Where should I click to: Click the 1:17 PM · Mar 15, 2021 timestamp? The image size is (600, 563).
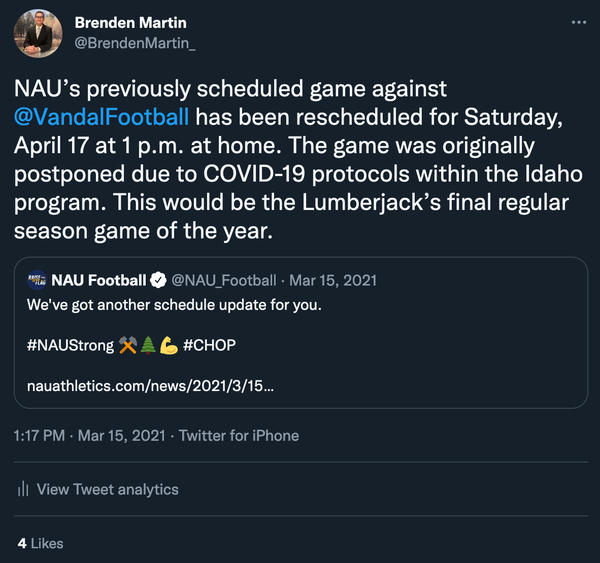(89, 435)
